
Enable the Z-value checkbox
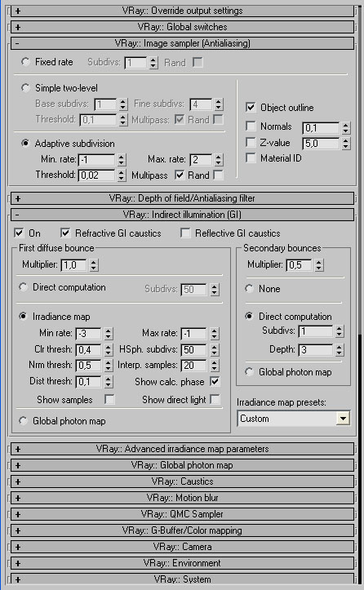coord(251,142)
